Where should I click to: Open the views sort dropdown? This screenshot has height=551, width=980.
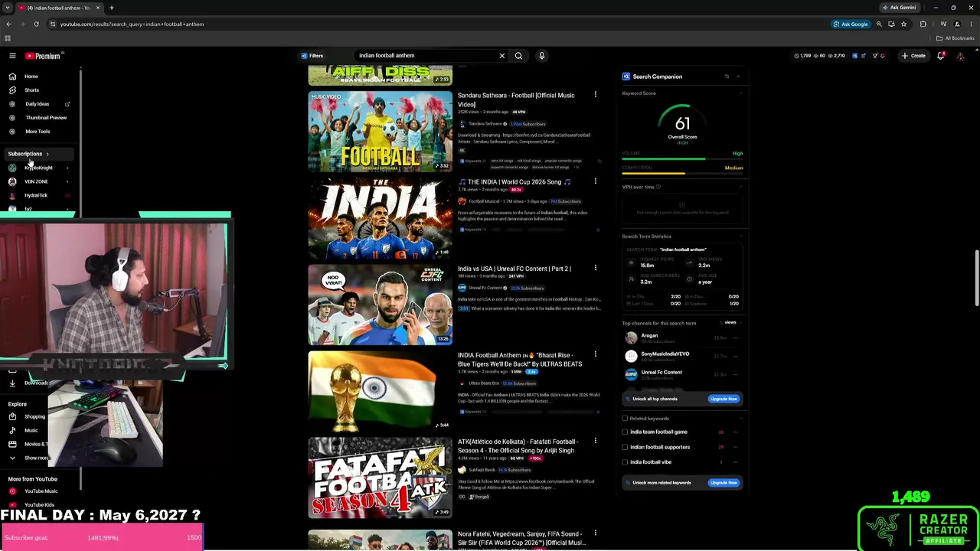point(728,323)
